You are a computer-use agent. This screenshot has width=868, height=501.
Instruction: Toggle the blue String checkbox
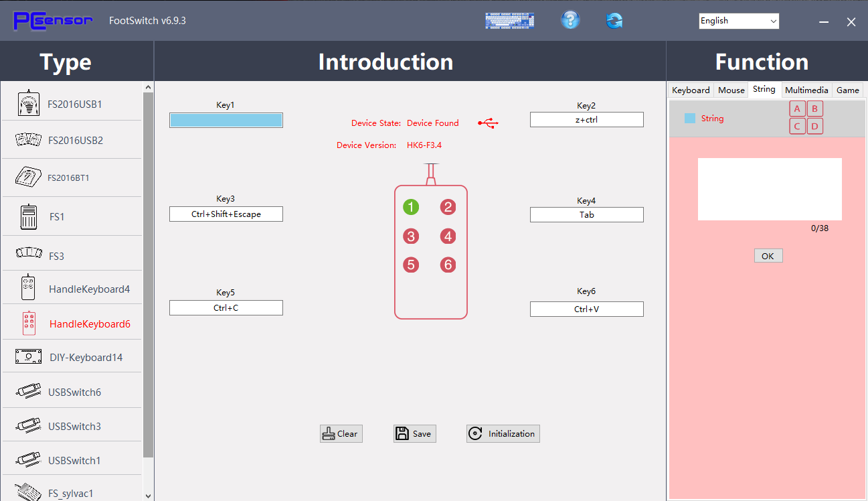pos(690,119)
